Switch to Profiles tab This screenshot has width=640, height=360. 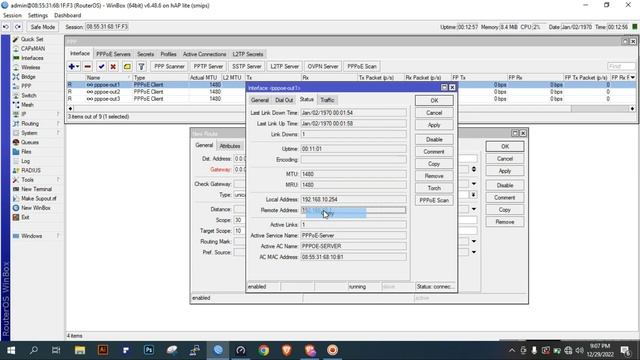tap(168, 54)
